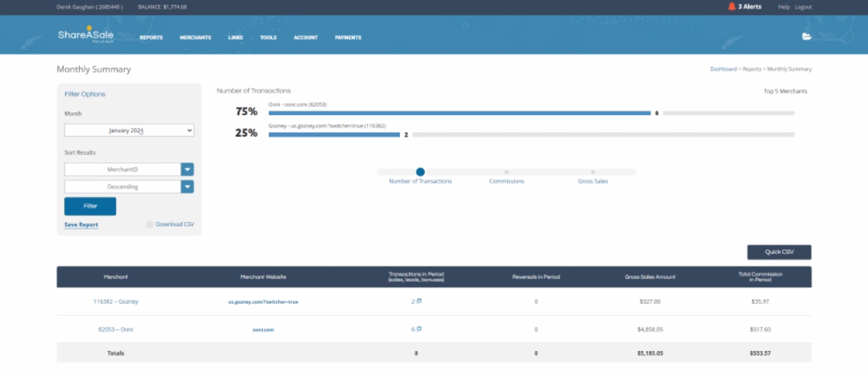Visit ooni.com merchant website link
This screenshot has height=378, width=868.
tap(263, 330)
